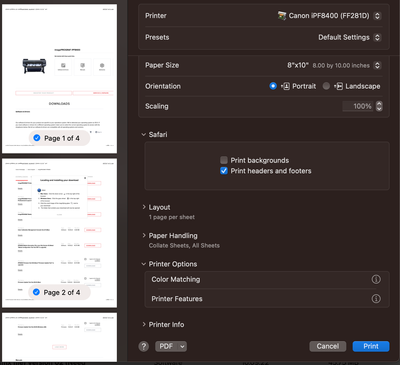Click the '1 page per sheet' text

(172, 217)
